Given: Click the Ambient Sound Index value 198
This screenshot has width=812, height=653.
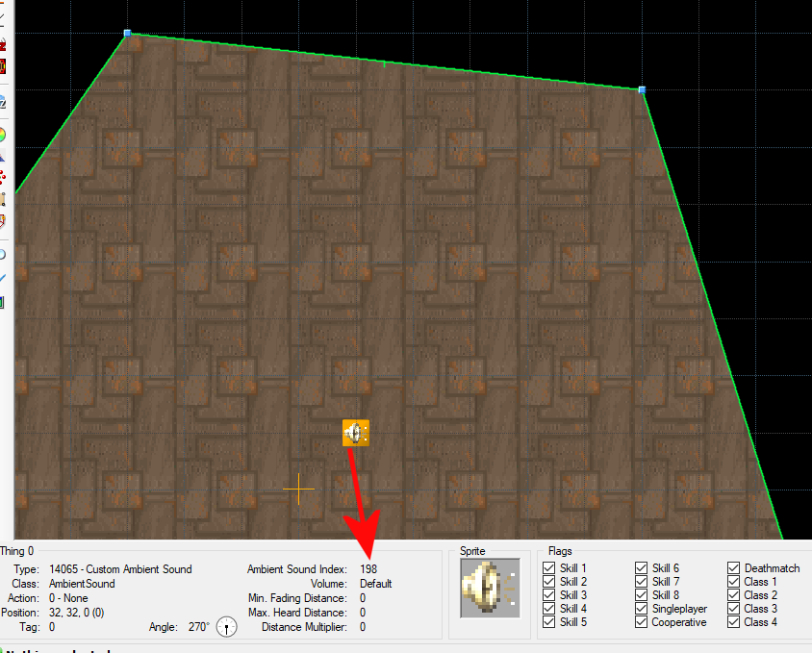Looking at the screenshot, I should [x=369, y=567].
